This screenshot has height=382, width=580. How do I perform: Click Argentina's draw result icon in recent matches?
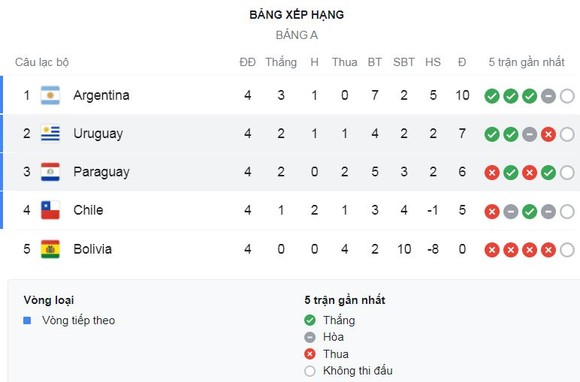(548, 96)
